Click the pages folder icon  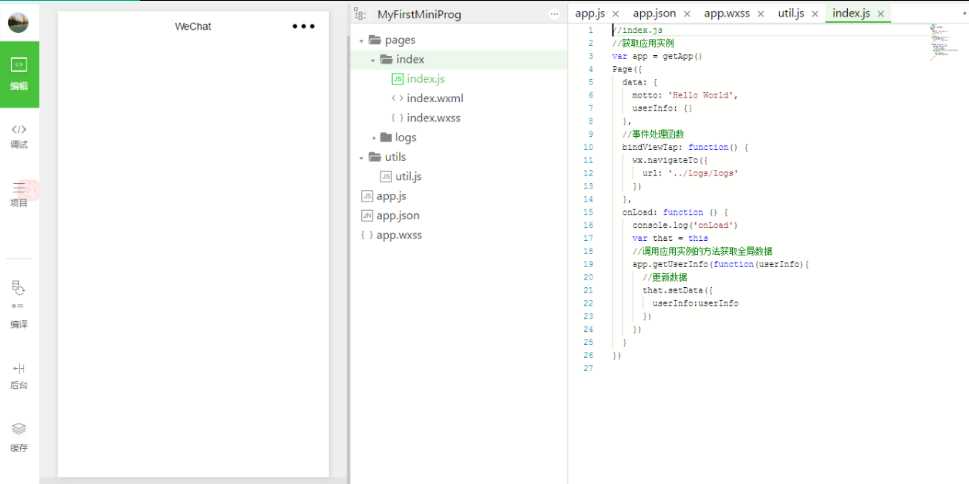tap(374, 40)
